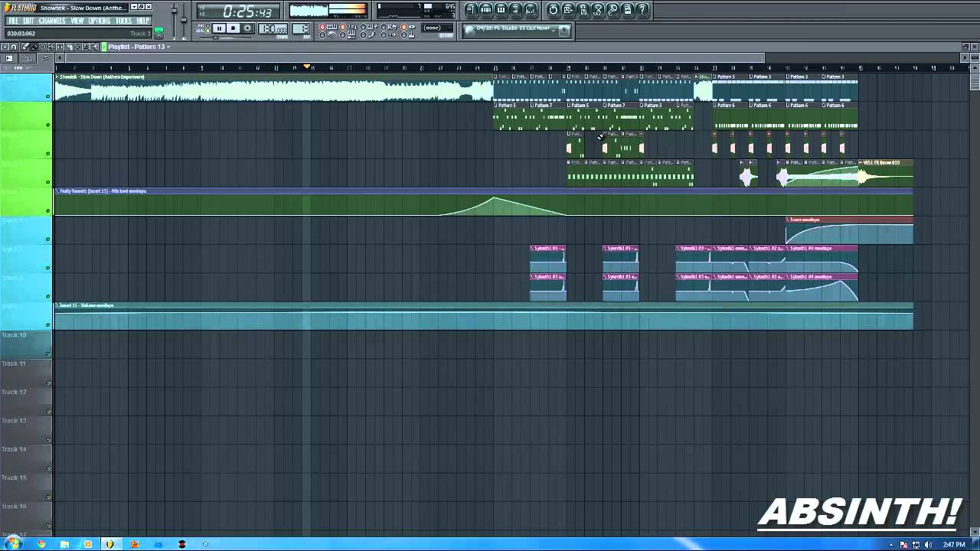Pause playback with the pause button

click(219, 28)
